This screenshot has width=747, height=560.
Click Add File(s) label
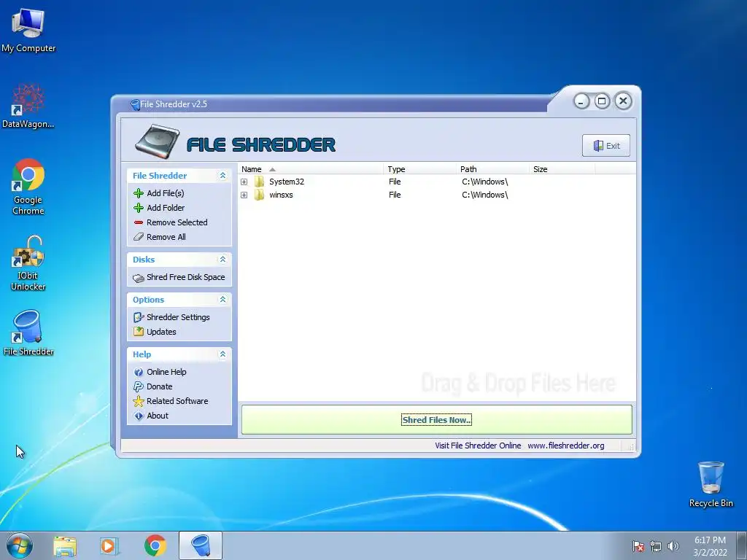tap(166, 193)
